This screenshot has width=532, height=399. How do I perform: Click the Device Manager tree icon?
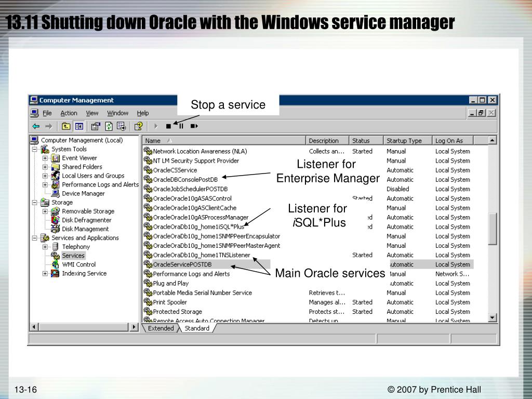pos(55,193)
